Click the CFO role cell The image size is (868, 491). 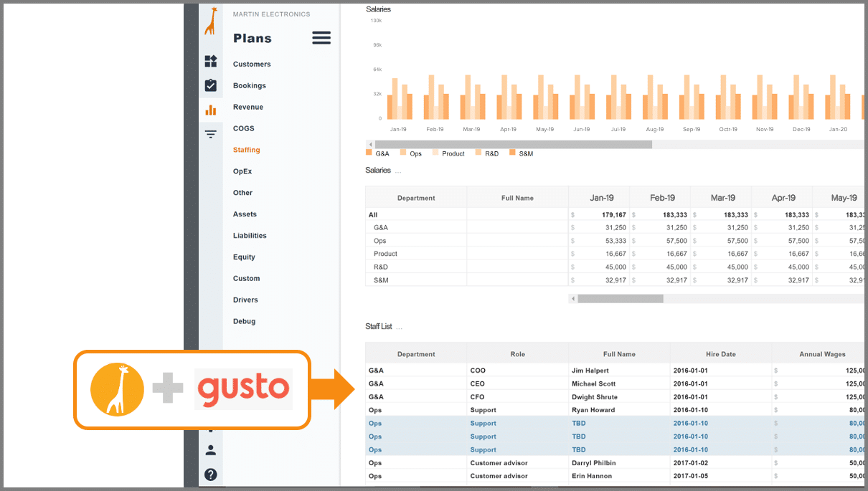coord(517,397)
